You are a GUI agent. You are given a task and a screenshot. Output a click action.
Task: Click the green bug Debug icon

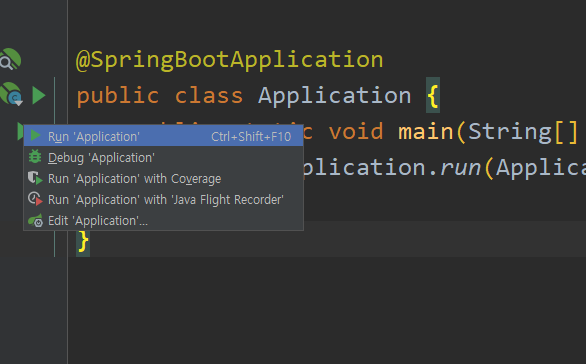[x=35, y=157]
